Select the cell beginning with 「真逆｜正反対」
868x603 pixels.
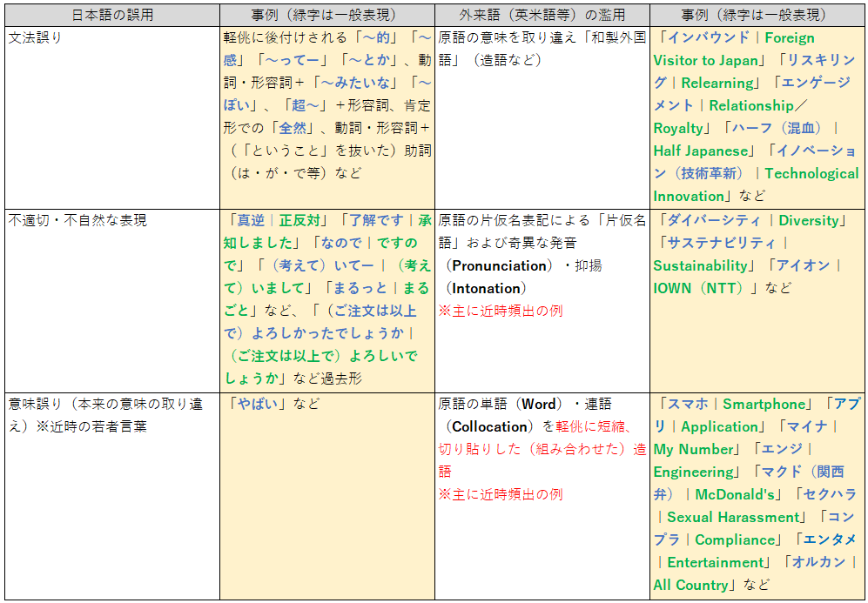pyautogui.click(x=326, y=298)
